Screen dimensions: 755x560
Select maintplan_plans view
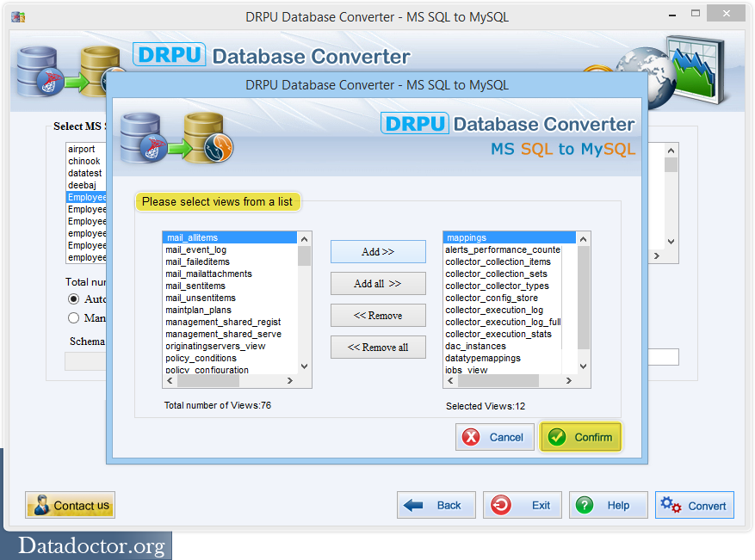230,310
